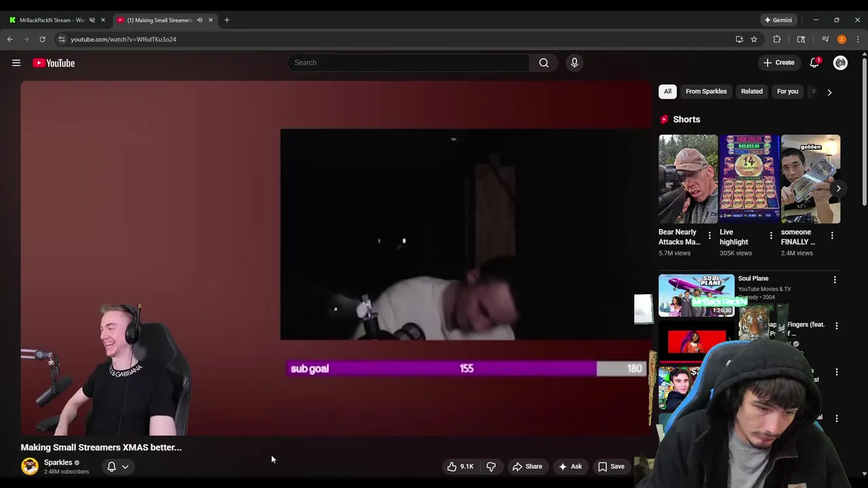Click the install/cast icon in address bar
868x488 pixels.
pyautogui.click(x=739, y=39)
